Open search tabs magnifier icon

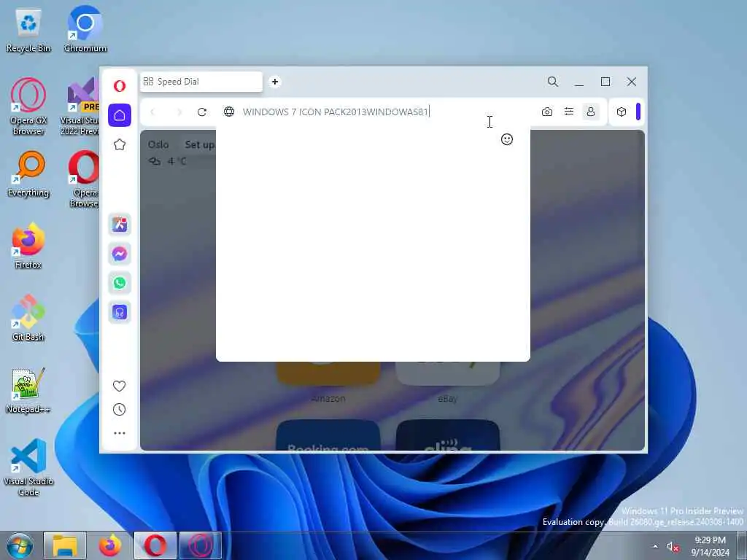coord(553,82)
